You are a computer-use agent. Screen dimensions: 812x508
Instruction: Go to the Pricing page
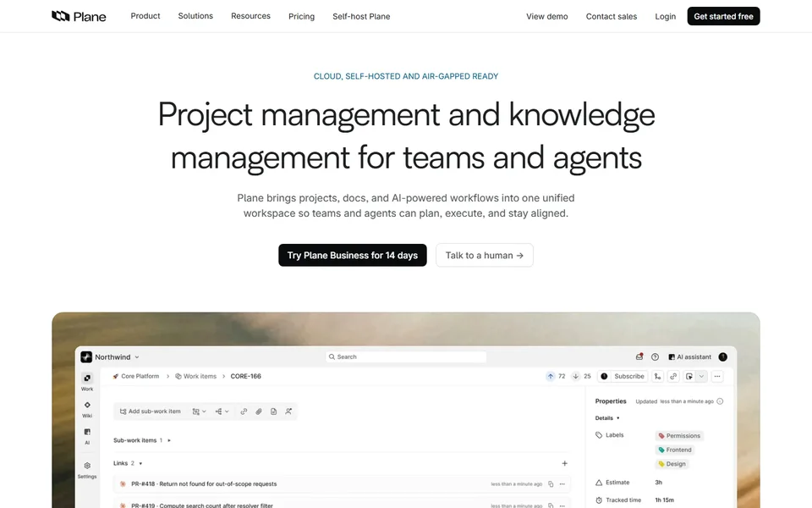click(301, 17)
